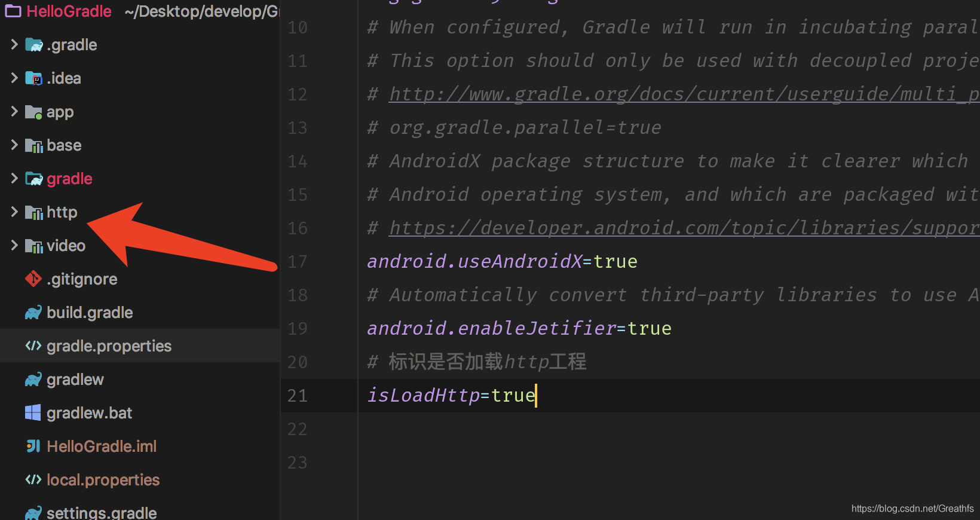Viewport: 980px width, 520px height.
Task: Click the app module folder icon
Action: [x=34, y=112]
